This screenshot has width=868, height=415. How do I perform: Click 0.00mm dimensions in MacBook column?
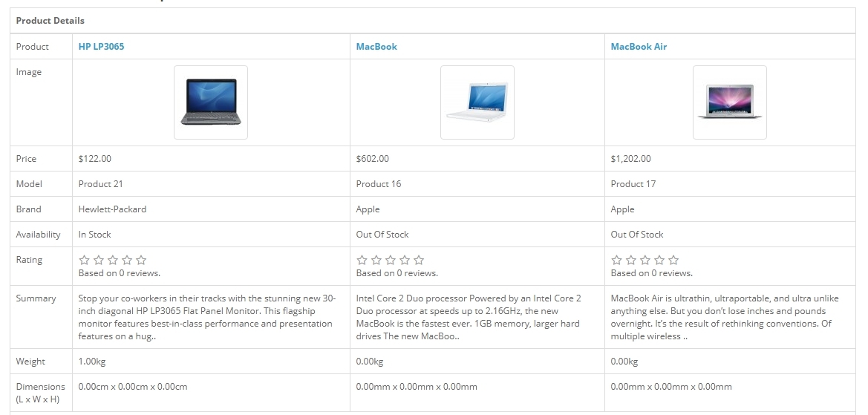(x=417, y=387)
